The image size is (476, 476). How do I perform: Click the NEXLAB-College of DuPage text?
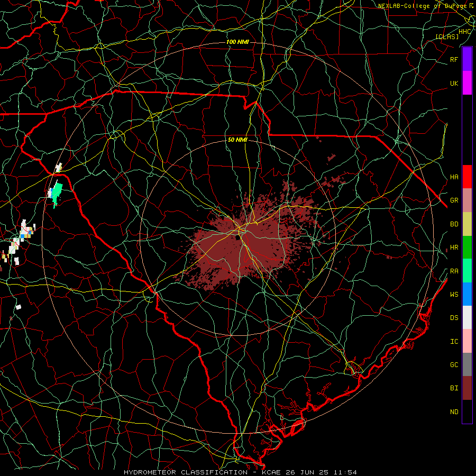click(422, 6)
